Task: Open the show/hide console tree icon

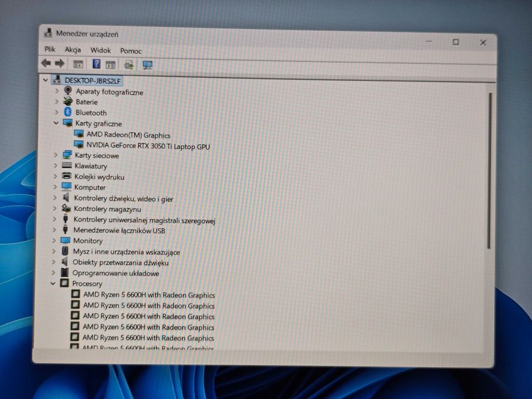Action: pyautogui.click(x=78, y=64)
